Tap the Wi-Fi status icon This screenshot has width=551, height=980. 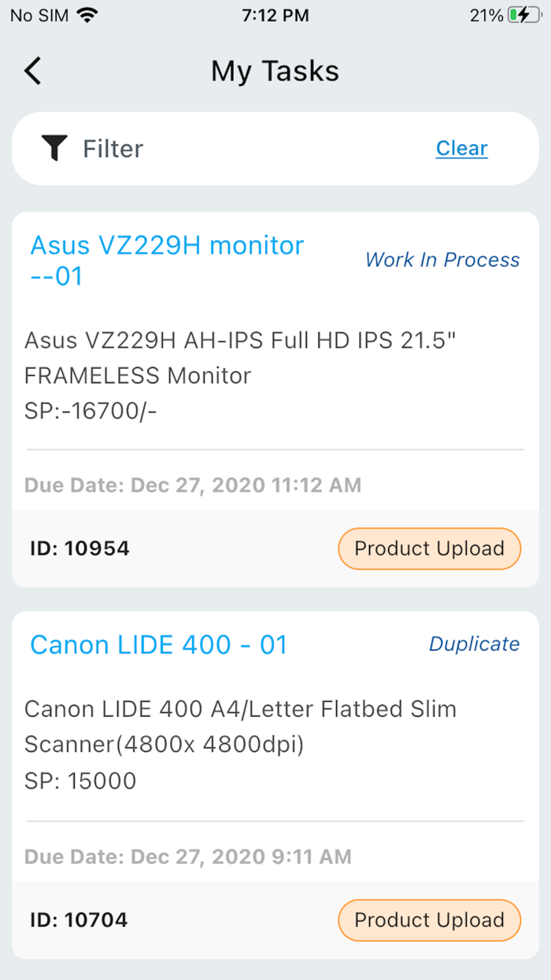[87, 15]
